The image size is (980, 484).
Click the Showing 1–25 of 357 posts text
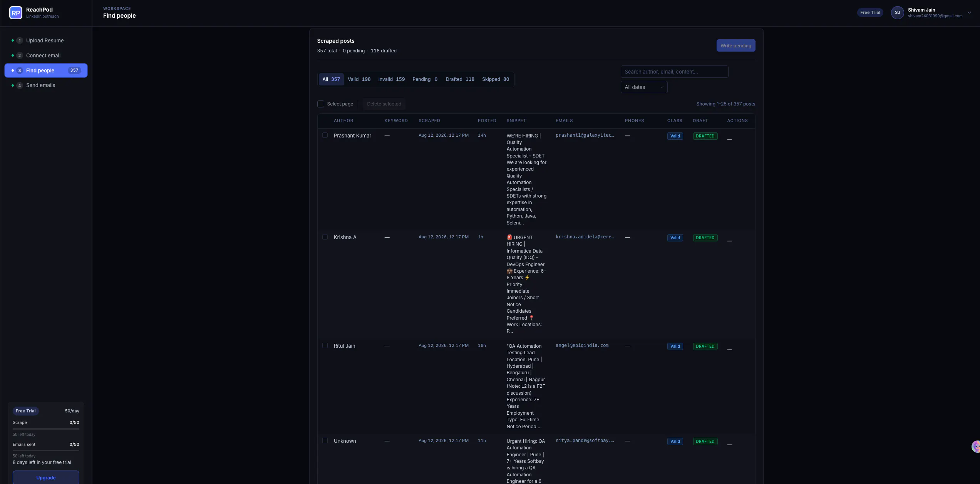pos(725,104)
